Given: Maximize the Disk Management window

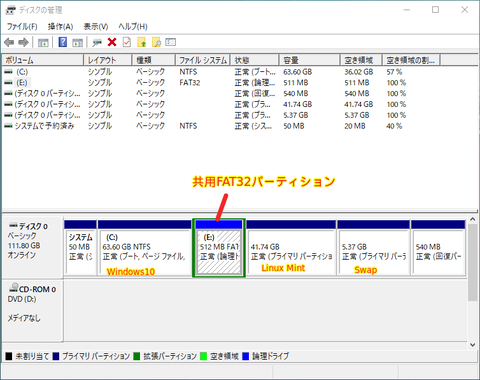Looking at the screenshot, I should point(435,10).
